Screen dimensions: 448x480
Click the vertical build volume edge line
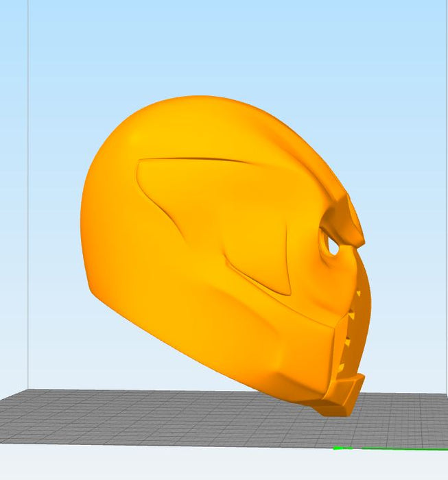click(28, 206)
